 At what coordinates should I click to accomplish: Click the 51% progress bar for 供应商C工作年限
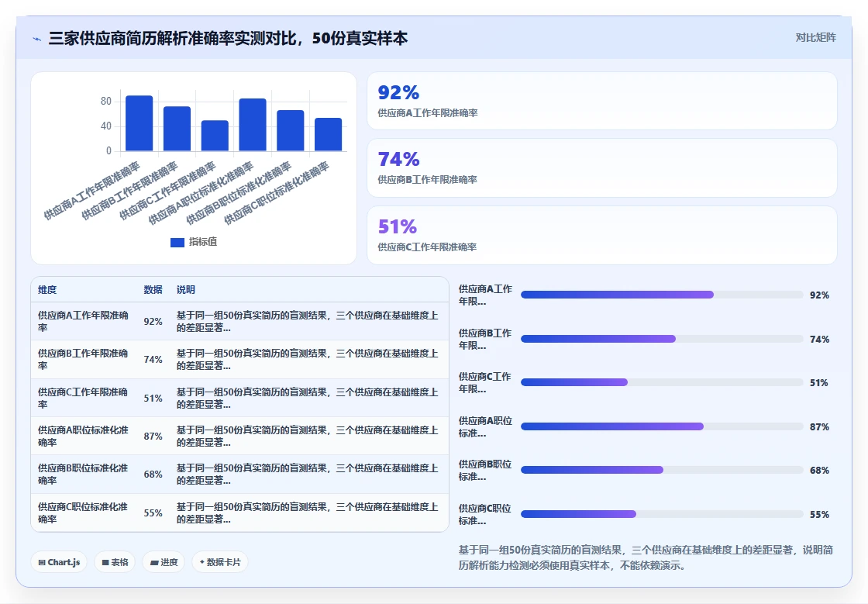(x=662, y=382)
